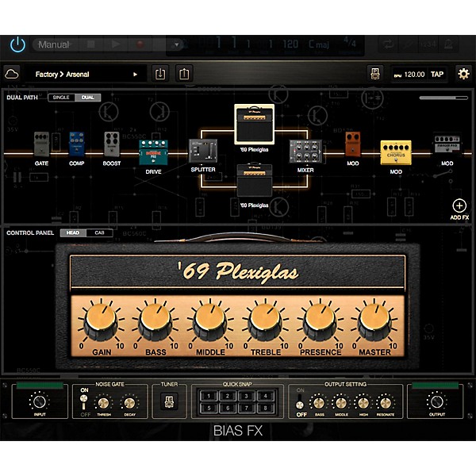
Task: Select the Drive pedal
Action: (x=152, y=152)
